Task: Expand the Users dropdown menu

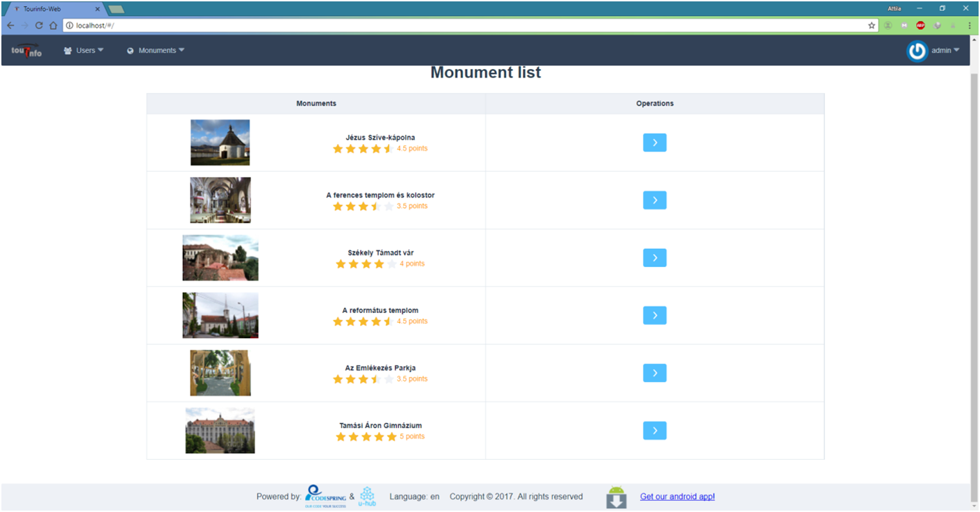Action: pyautogui.click(x=84, y=51)
